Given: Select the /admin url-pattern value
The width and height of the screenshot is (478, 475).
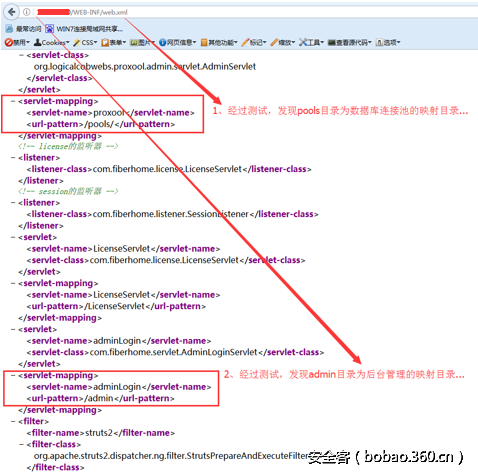Looking at the screenshot, I should pos(99,398).
